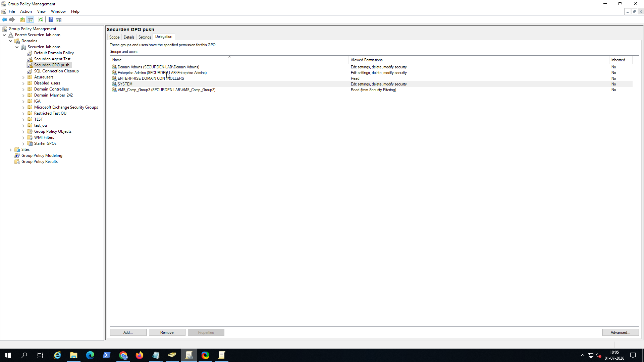Expand the Sites node
Image resolution: width=644 pixels, height=362 pixels.
tap(11, 150)
